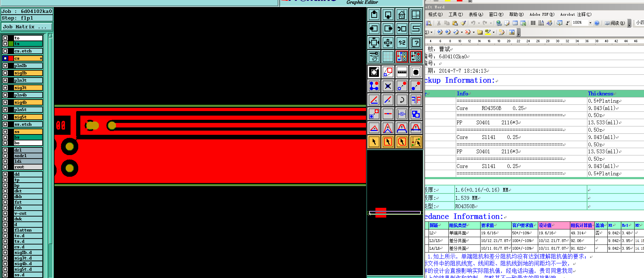Click the blue Word help icon
Screen dimensions: 644x278
pyautogui.click(x=597, y=23)
